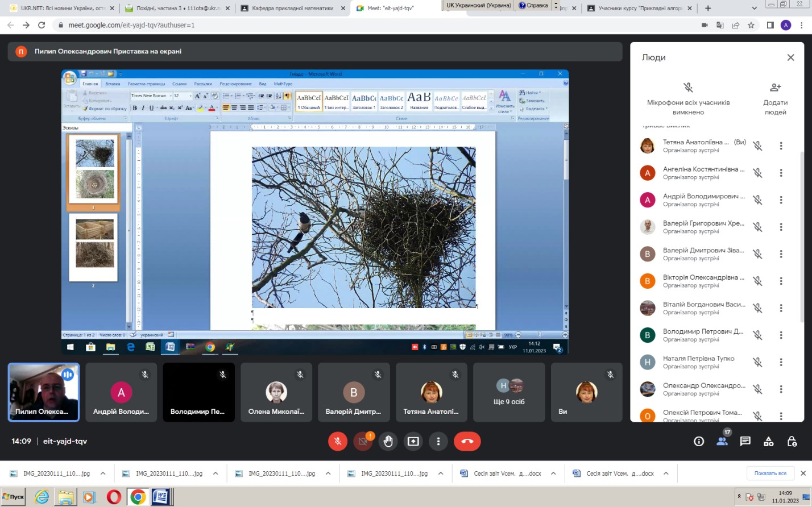Open meeting details info icon
Viewport: 812px width, 507px height.
tap(699, 442)
